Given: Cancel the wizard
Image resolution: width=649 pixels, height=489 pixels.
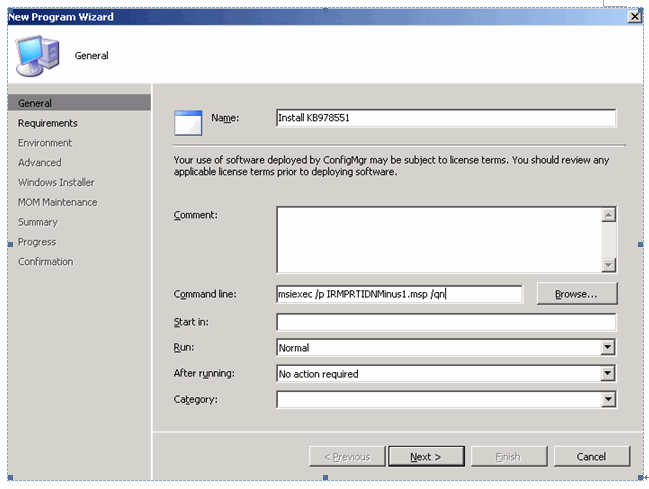Looking at the screenshot, I should 592,457.
